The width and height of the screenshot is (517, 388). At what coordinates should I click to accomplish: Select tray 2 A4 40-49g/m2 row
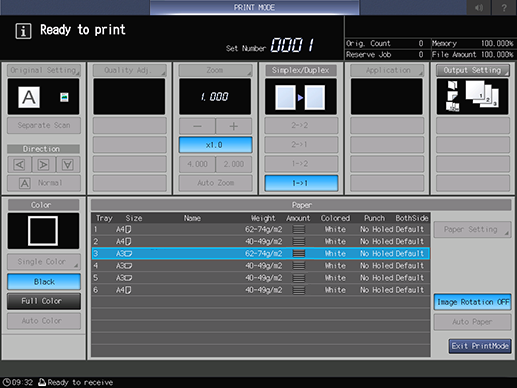(260, 241)
